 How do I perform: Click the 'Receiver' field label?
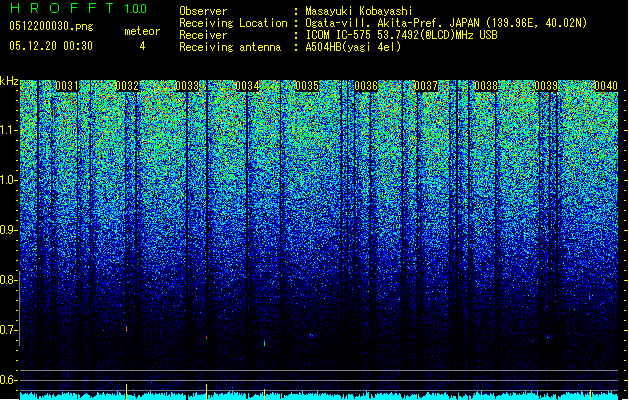[203, 35]
